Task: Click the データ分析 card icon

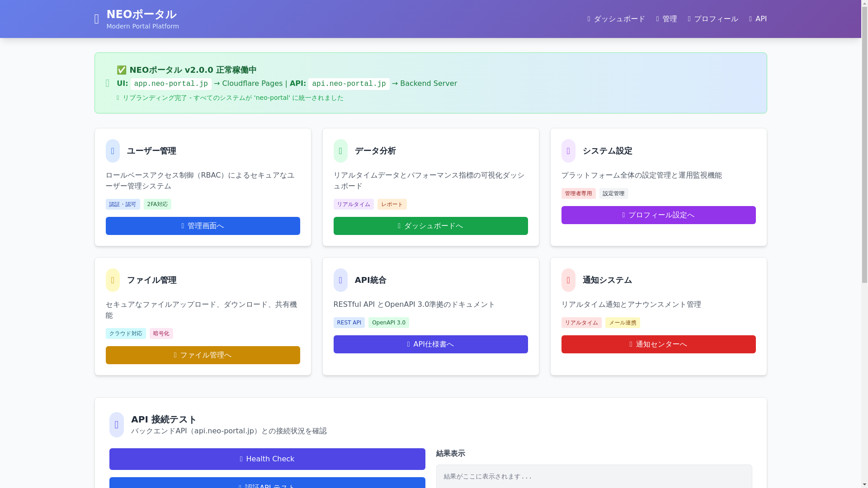Action: [340, 151]
